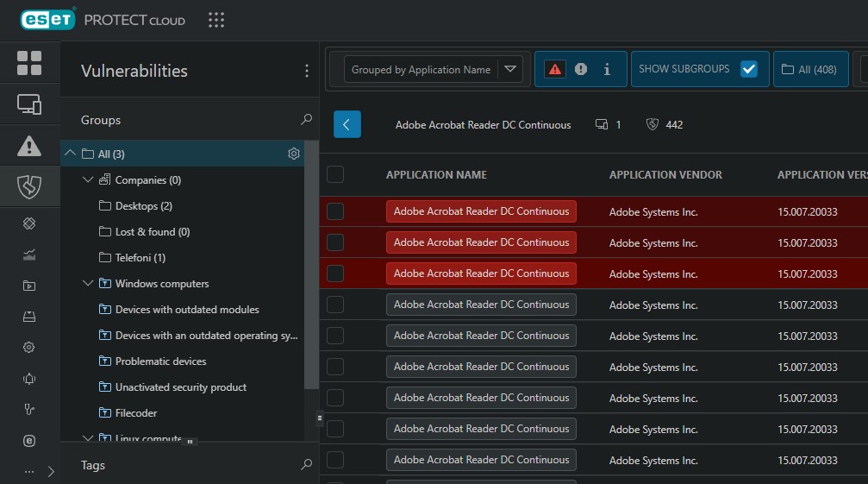The image size is (868, 484).
Task: Sort by Application Vendor column header
Action: (x=665, y=174)
